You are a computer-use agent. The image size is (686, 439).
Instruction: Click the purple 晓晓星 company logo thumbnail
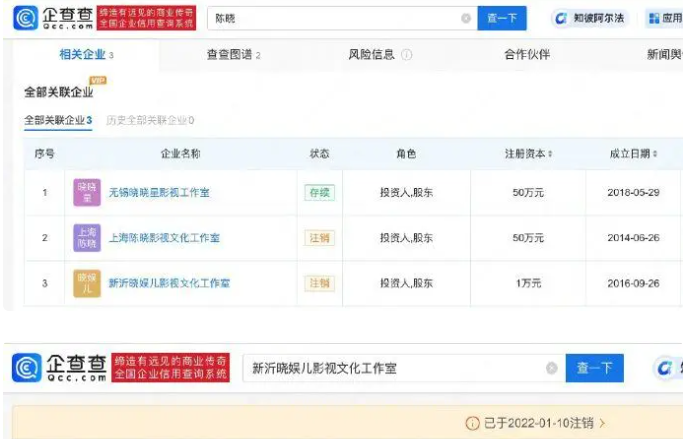(87, 192)
